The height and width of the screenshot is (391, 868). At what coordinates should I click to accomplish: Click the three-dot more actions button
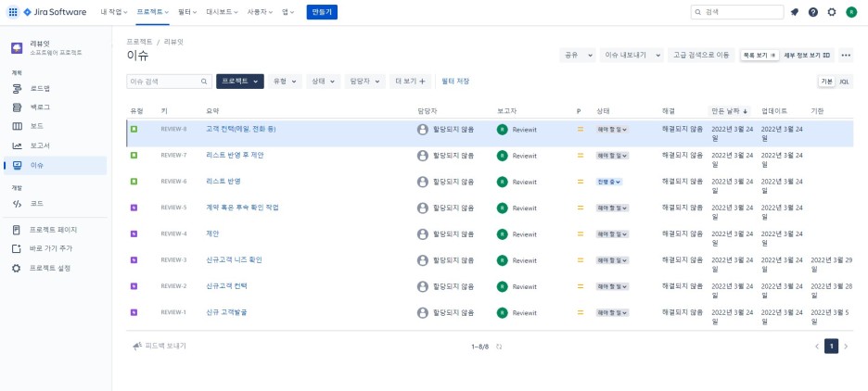(x=846, y=56)
